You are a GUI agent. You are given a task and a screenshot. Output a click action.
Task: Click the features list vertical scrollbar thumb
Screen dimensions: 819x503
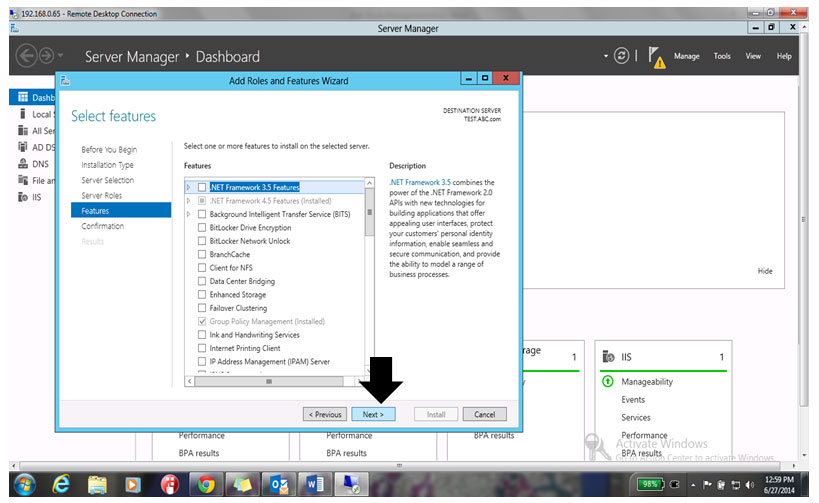pyautogui.click(x=369, y=212)
